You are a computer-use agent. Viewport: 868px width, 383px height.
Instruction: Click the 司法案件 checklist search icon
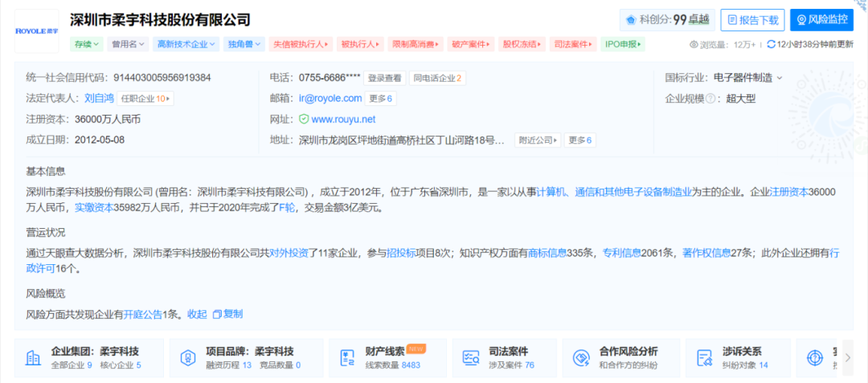(472, 358)
